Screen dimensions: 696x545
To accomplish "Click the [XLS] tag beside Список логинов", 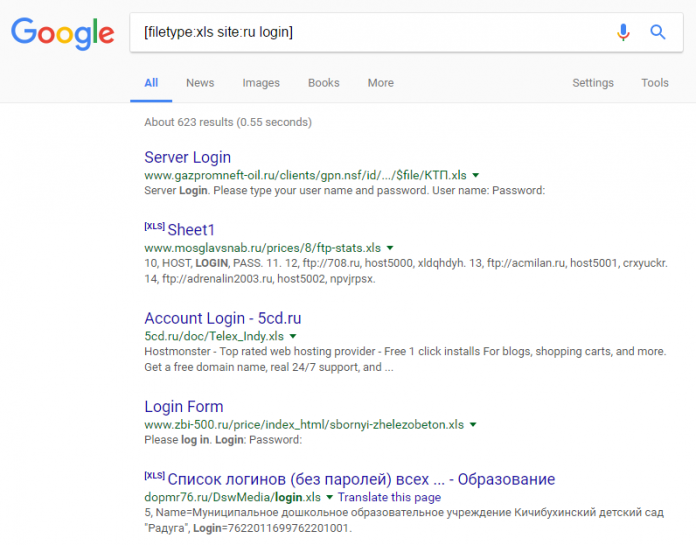I will (x=154, y=476).
